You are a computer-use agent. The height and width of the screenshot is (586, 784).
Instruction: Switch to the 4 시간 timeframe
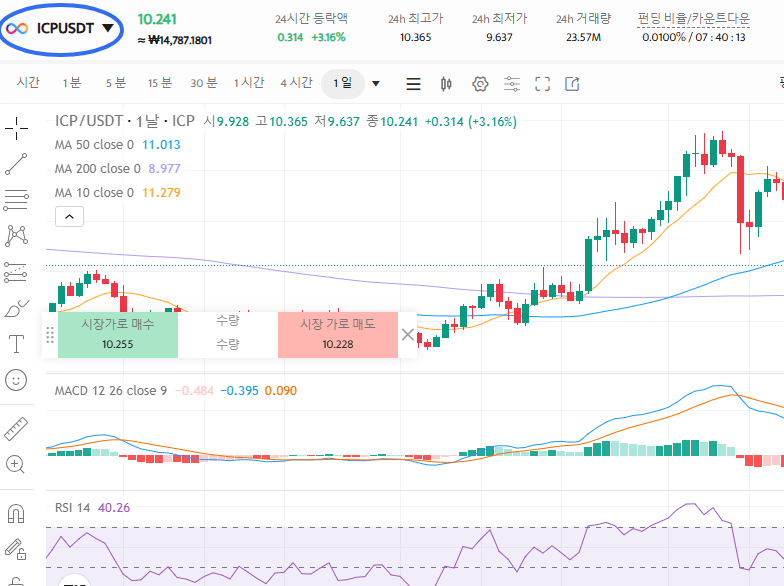[296, 83]
